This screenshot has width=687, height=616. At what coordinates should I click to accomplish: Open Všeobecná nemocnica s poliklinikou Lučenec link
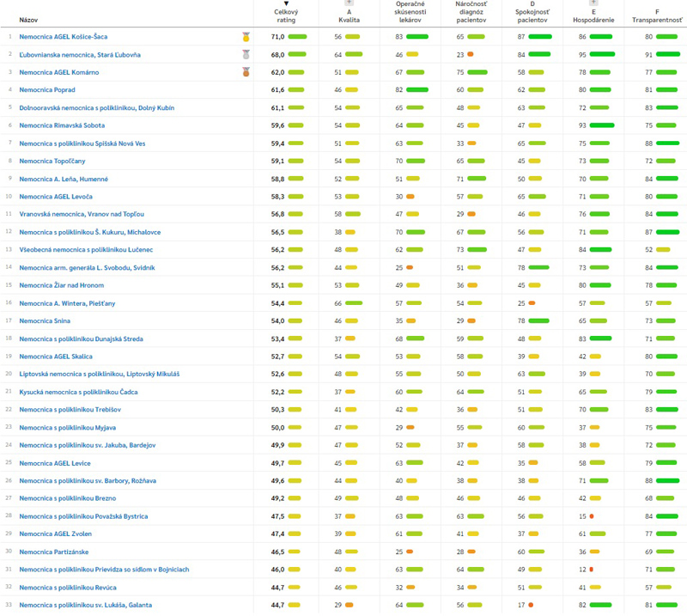pyautogui.click(x=86, y=249)
